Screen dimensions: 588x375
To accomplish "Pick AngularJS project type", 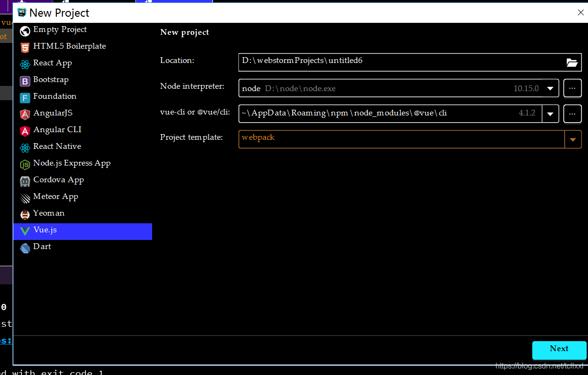I will pos(83,114).
